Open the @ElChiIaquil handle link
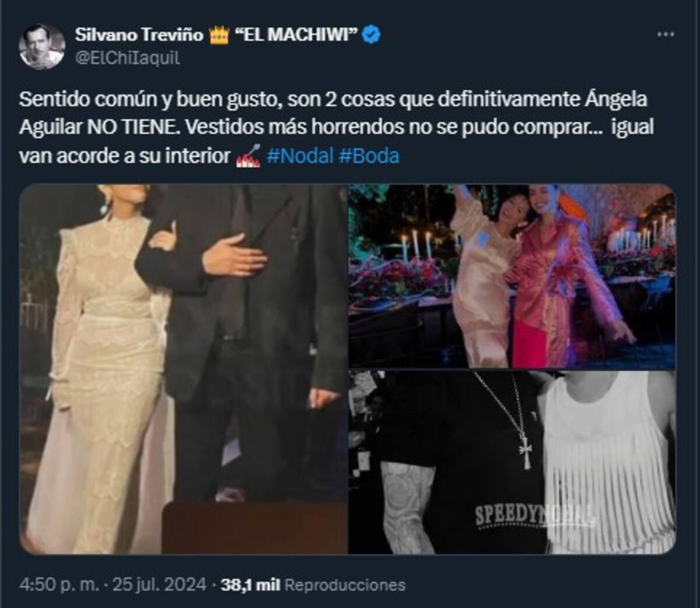The height and width of the screenshot is (608, 700). (x=127, y=58)
